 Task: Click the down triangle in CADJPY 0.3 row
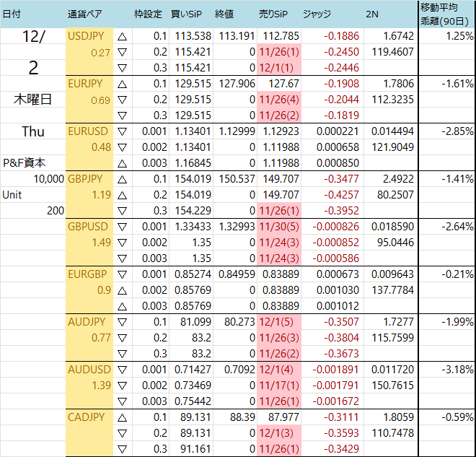tap(122, 449)
